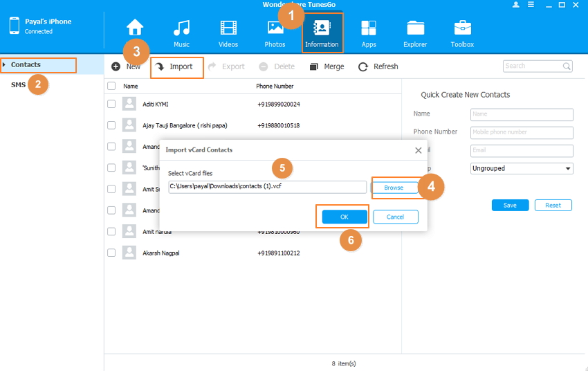Screen dimensions: 588x371
Task: Refresh the contacts list
Action: [378, 66]
